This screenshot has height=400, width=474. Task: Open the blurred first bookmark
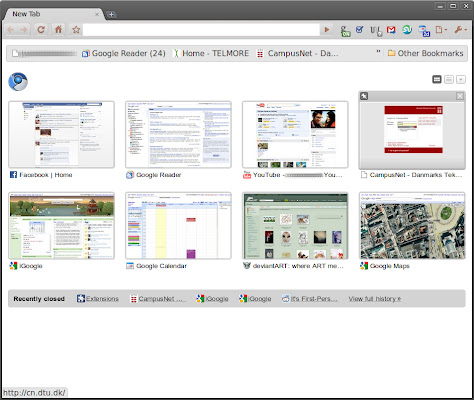tap(44, 53)
